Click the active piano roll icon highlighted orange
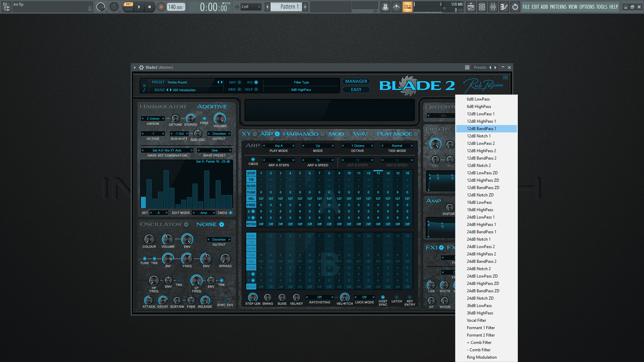The width and height of the screenshot is (644, 362). click(x=408, y=7)
